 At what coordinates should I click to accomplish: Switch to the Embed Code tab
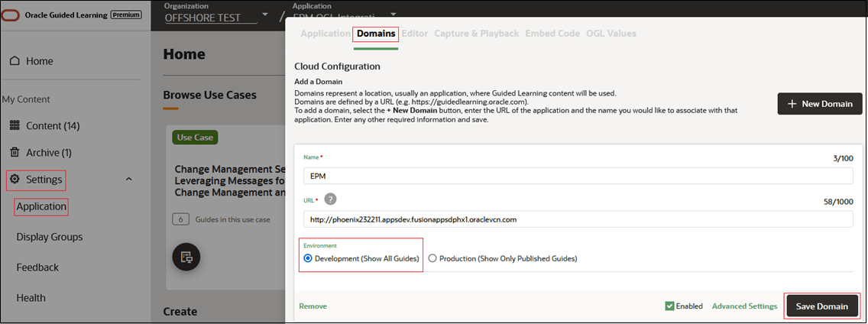(x=552, y=33)
